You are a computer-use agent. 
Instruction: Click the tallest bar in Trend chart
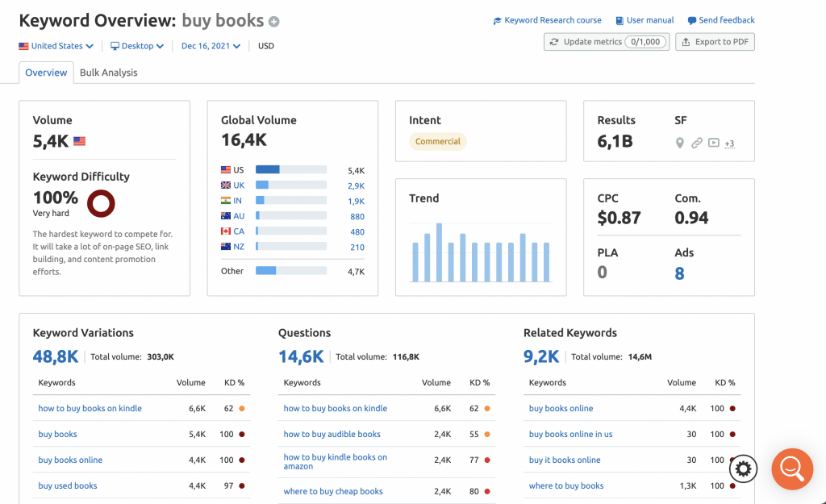439,252
